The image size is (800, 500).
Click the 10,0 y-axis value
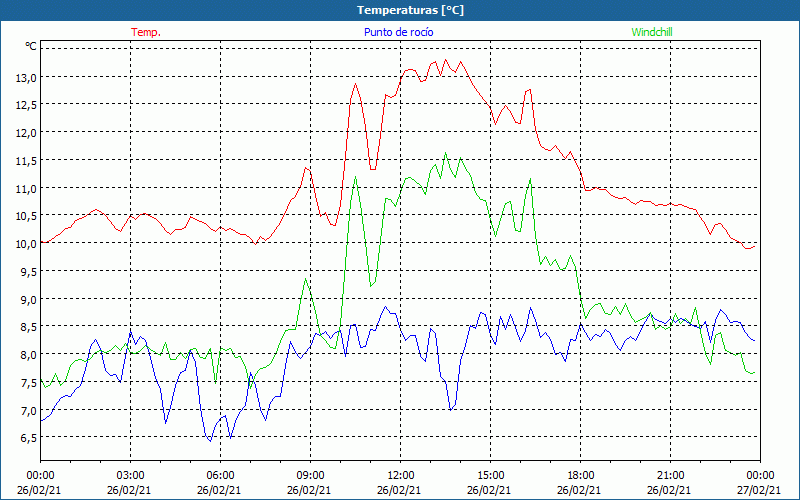pos(27,244)
